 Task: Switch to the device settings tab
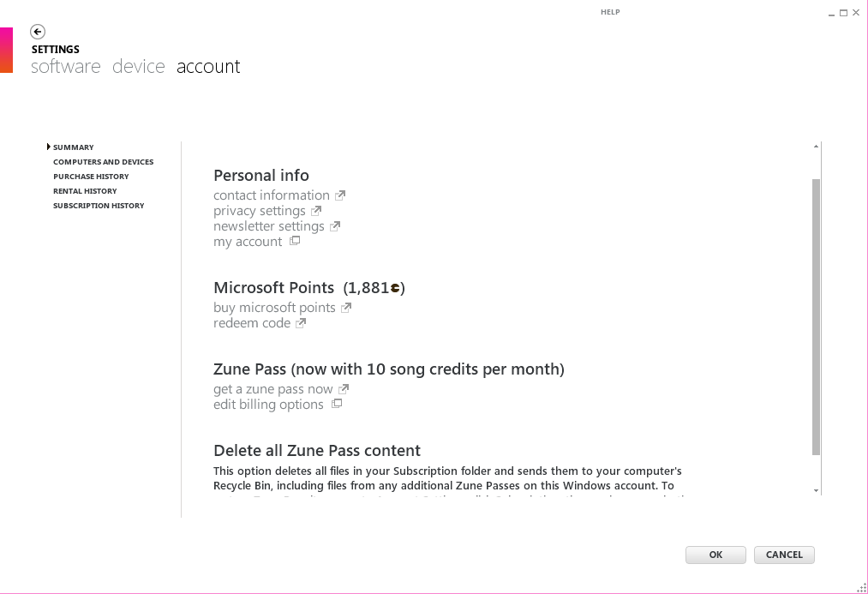click(139, 67)
